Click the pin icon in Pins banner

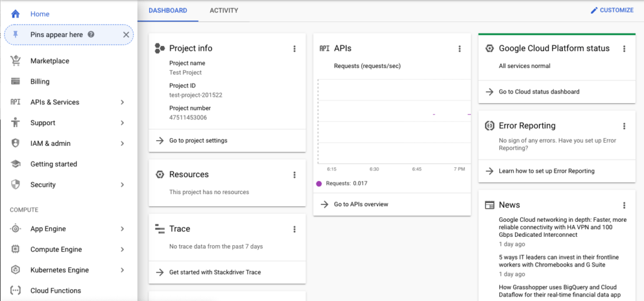click(x=16, y=35)
